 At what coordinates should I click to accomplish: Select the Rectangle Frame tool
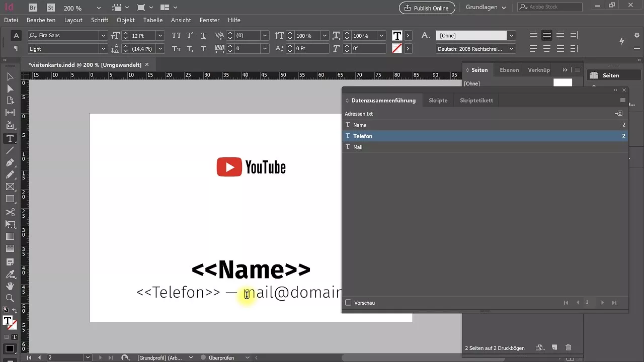click(10, 187)
